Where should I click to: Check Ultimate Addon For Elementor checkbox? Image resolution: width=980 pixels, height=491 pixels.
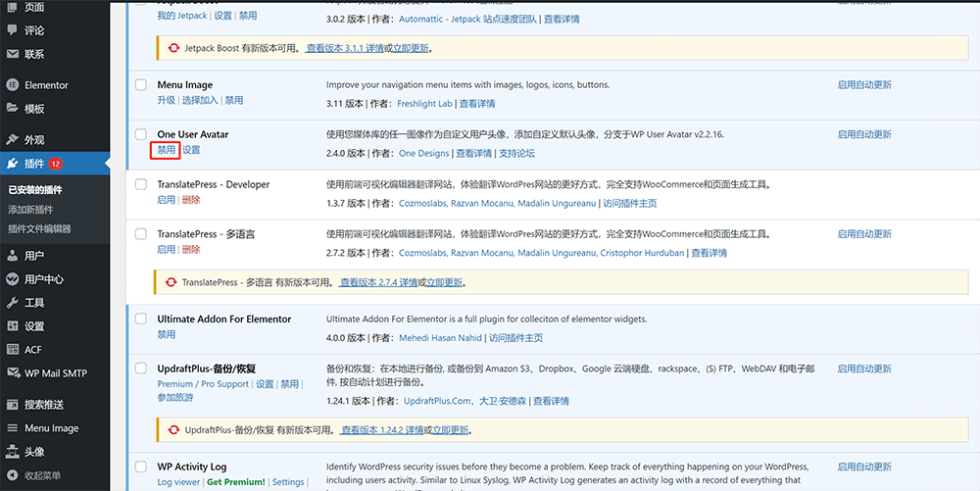pos(141,319)
